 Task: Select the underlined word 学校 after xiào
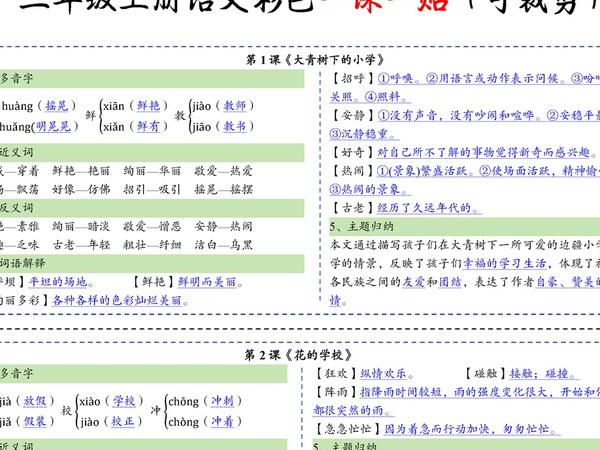click(x=124, y=401)
